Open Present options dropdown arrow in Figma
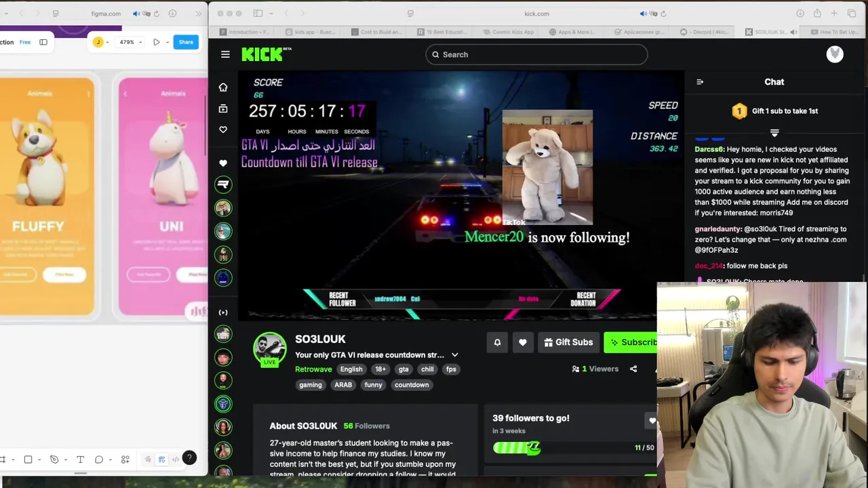The height and width of the screenshot is (488, 868). 167,42
